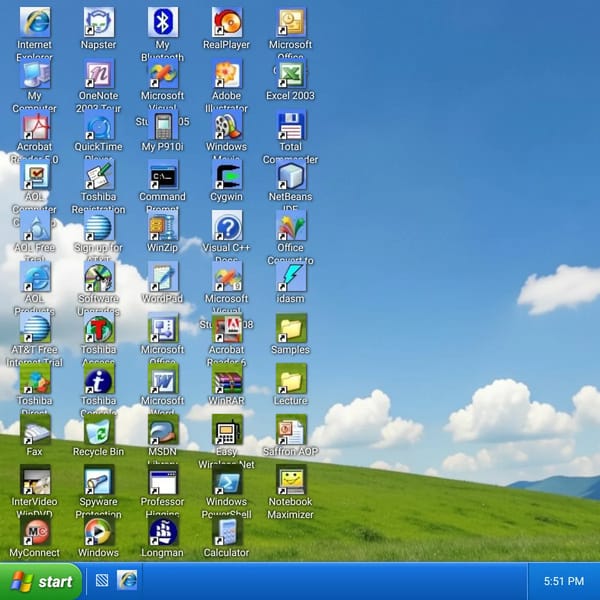Select the MyConnect icon
The width and height of the screenshot is (600, 600).
click(35, 531)
